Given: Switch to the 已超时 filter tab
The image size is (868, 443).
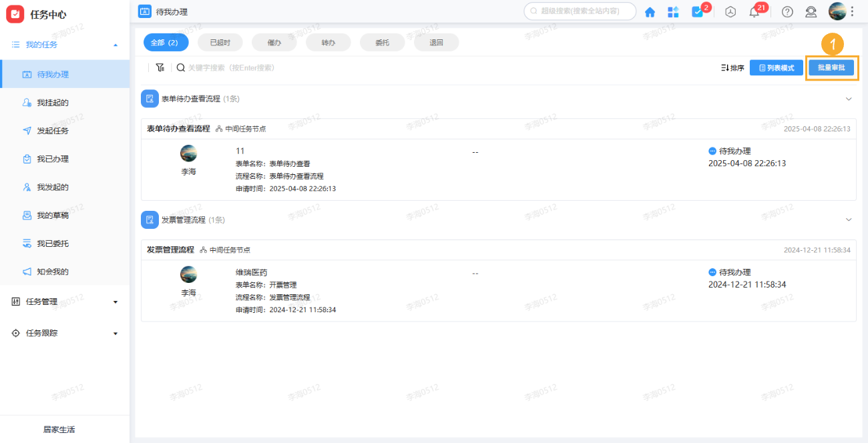Looking at the screenshot, I should [x=220, y=41].
